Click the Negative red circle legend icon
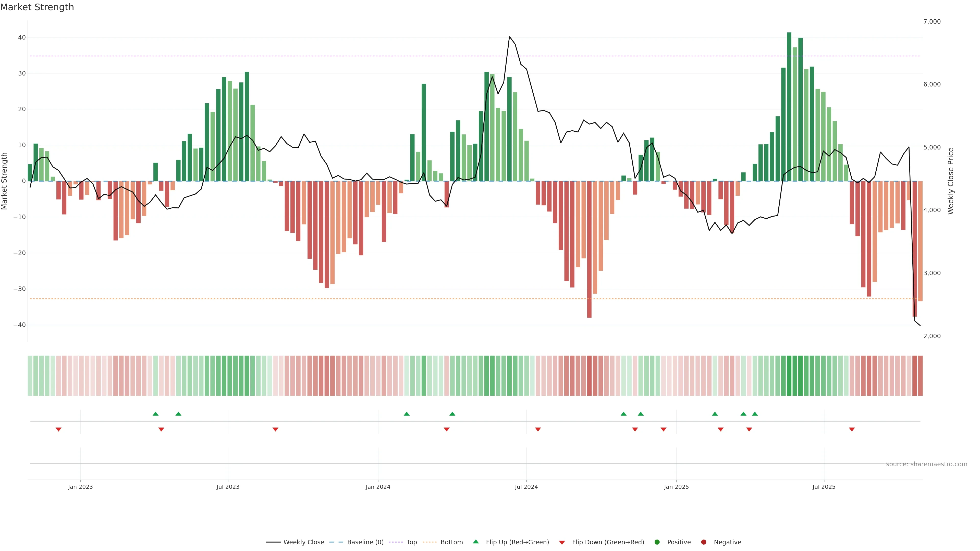Image resolution: width=980 pixels, height=551 pixels. click(x=703, y=542)
